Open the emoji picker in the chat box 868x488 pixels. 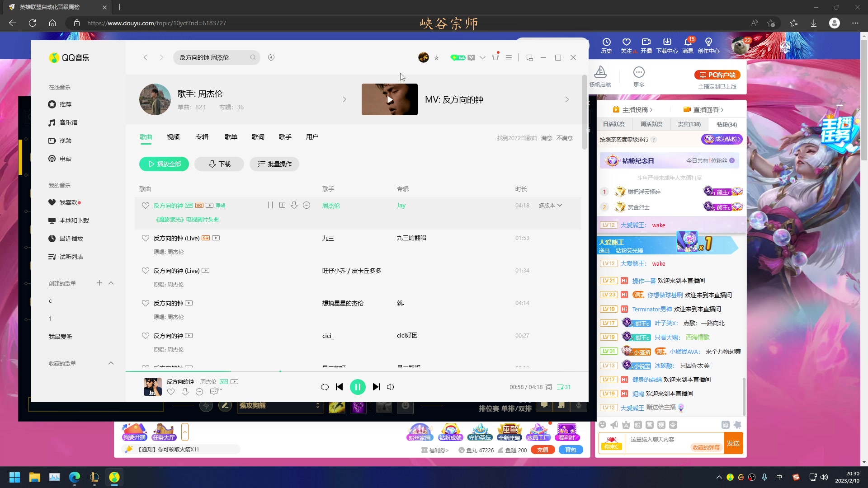pos(603,425)
